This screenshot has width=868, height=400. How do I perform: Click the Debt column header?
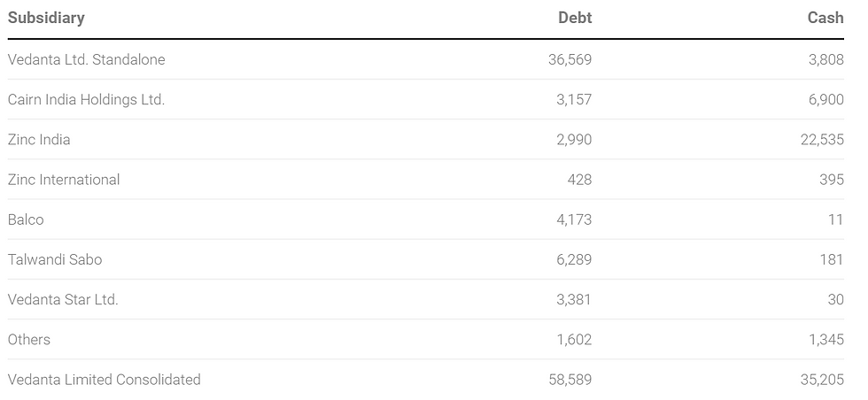(x=575, y=18)
